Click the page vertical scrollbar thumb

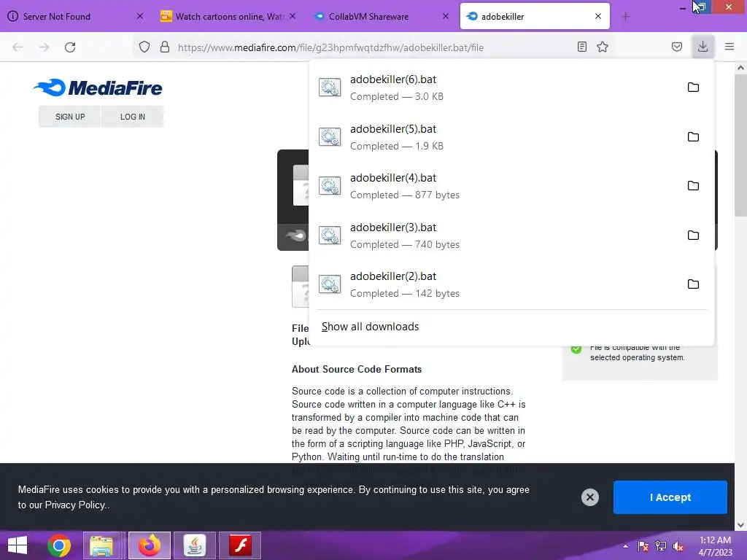740,145
